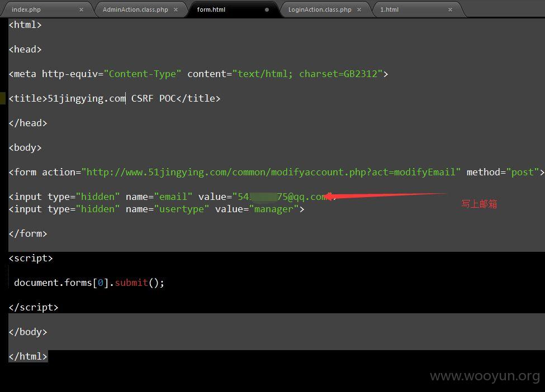Image resolution: width=545 pixels, height=392 pixels.
Task: Click the closing </html> tag
Action: click(28, 356)
